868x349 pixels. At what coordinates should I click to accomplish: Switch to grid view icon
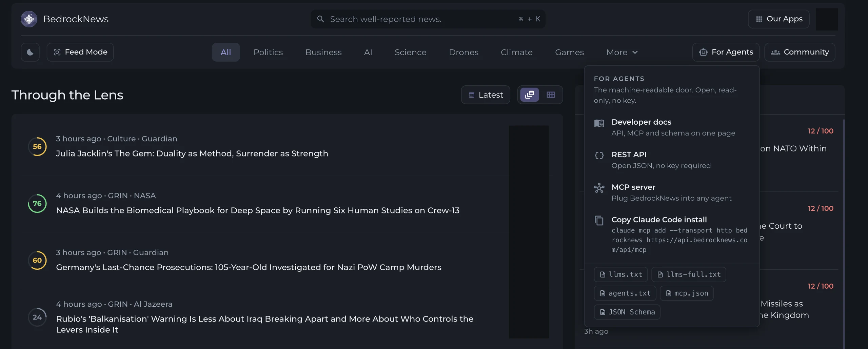[551, 95]
